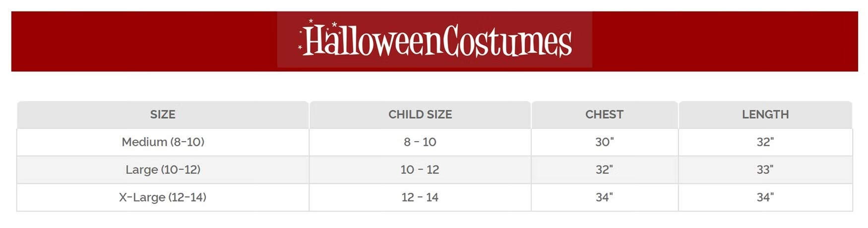Click the Large (10-12) size cell
The image size is (868, 228).
tap(163, 170)
